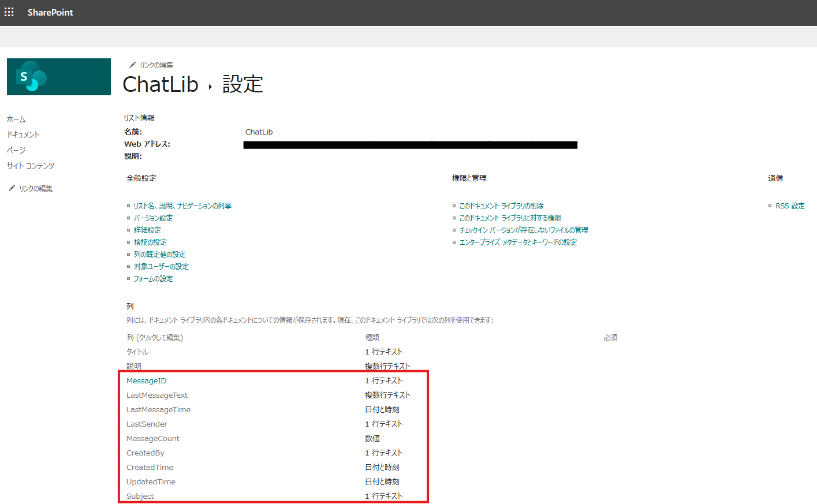The image size is (817, 504).
Task: Click the リンクの編集 link above the page title
Action: click(156, 65)
